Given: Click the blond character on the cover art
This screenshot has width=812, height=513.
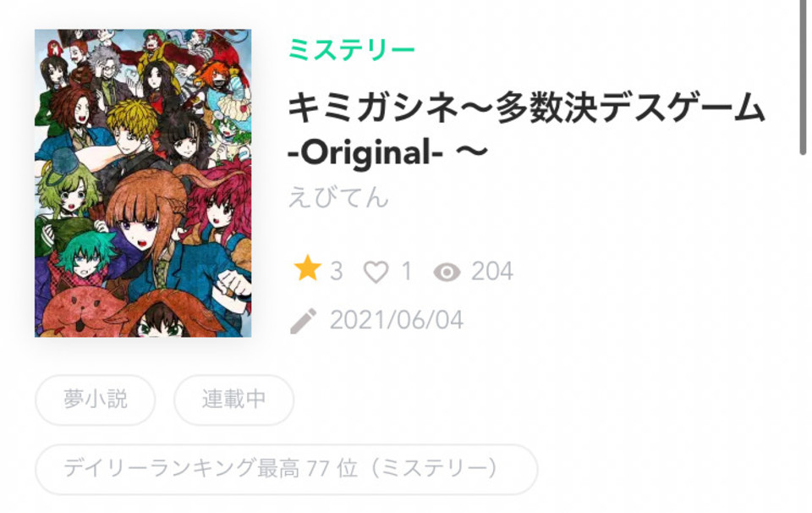Looking at the screenshot, I should pyautogui.click(x=132, y=127).
